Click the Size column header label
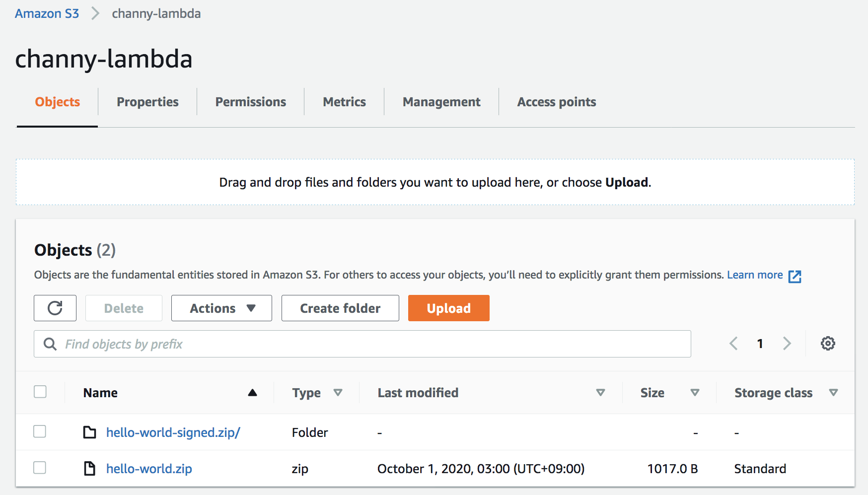The height and width of the screenshot is (495, 868). [x=652, y=393]
